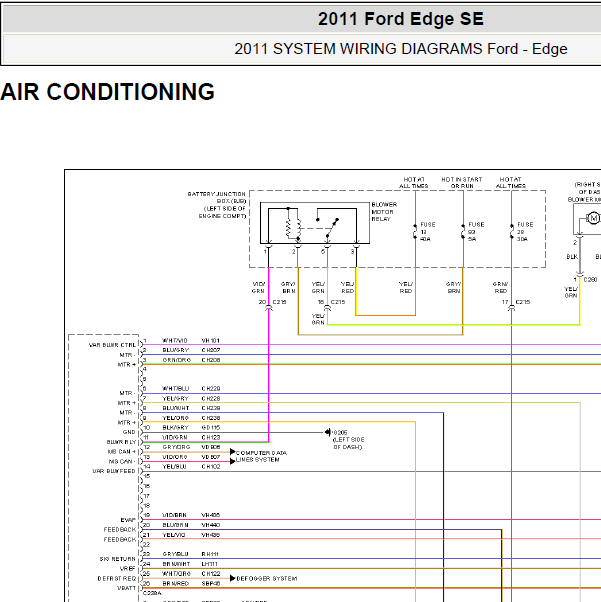The width and height of the screenshot is (601, 602).
Task: Click the "BRN/RED" wire color text
Action: pyautogui.click(x=175, y=584)
